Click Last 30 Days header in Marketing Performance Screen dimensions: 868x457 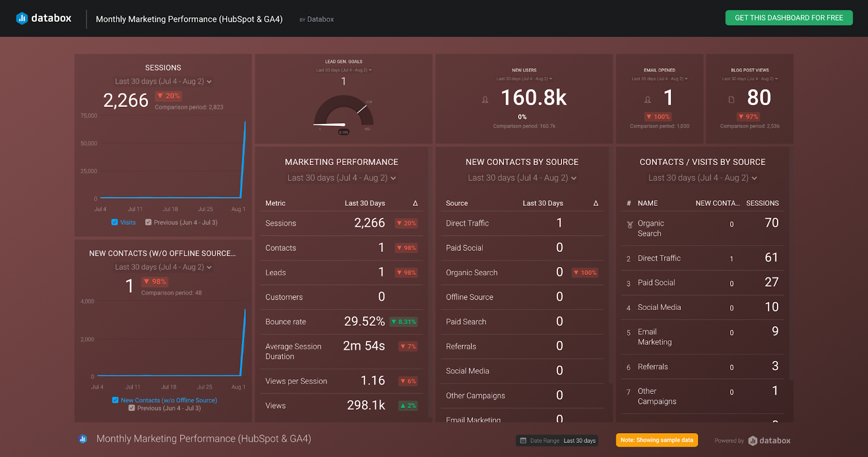tap(365, 204)
